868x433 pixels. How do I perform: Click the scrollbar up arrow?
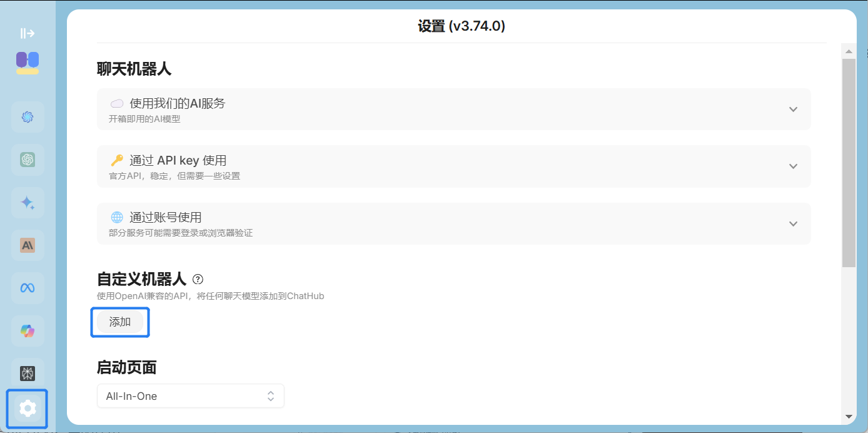pos(849,51)
